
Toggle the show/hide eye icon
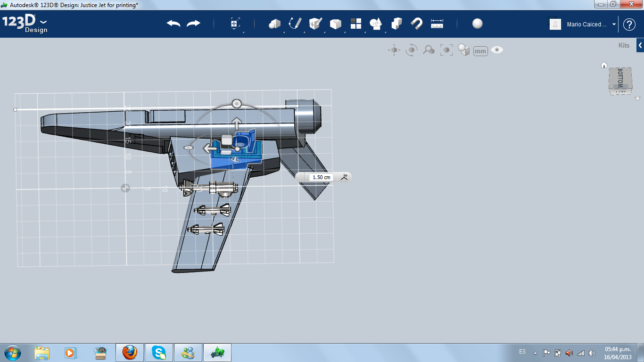pyautogui.click(x=497, y=50)
